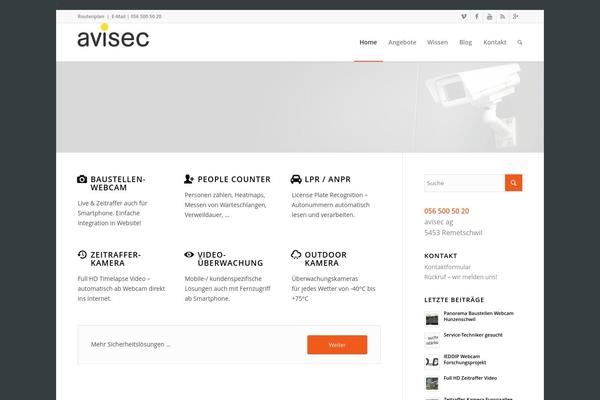This screenshot has height=400, width=600.
Task: Open the IEDDIP Webcam Forschungsprojekt post
Action: click(x=465, y=359)
